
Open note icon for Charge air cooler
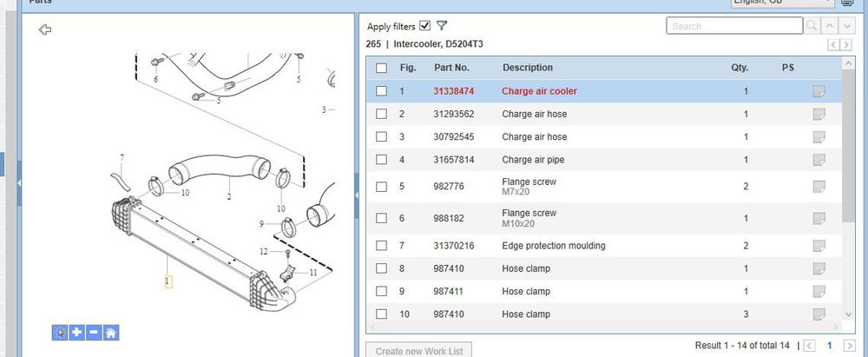pyautogui.click(x=818, y=91)
